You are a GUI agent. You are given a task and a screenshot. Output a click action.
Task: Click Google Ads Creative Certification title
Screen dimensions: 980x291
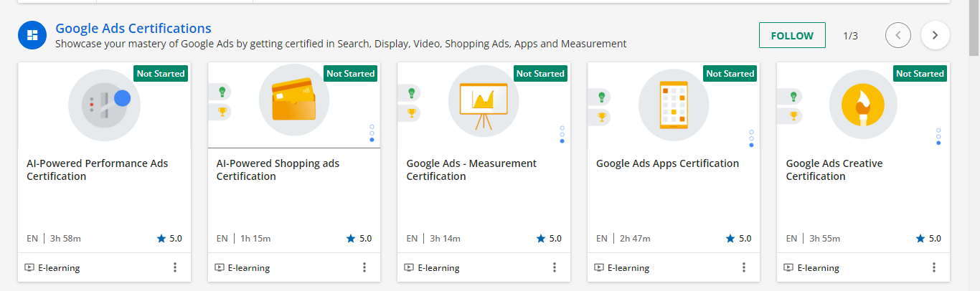pos(834,170)
